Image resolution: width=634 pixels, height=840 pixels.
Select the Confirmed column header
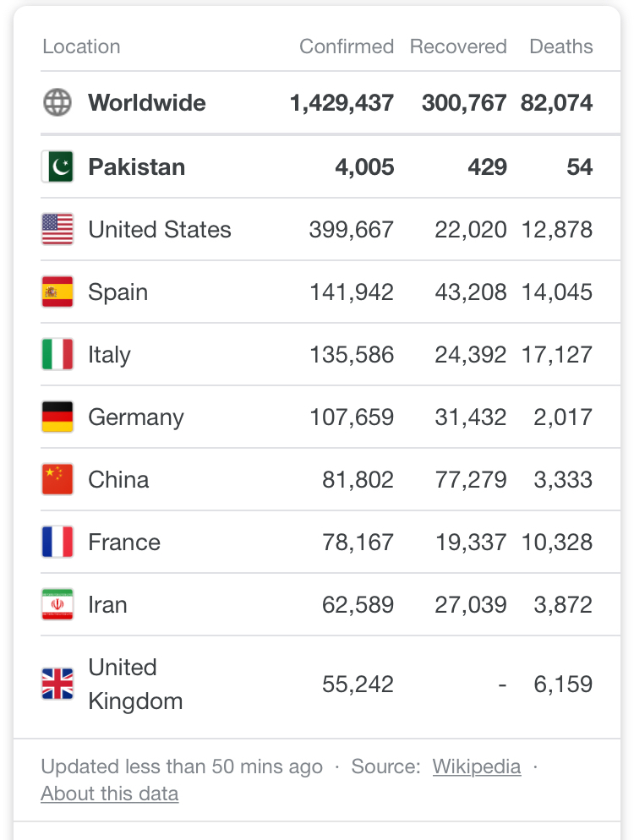tap(347, 46)
